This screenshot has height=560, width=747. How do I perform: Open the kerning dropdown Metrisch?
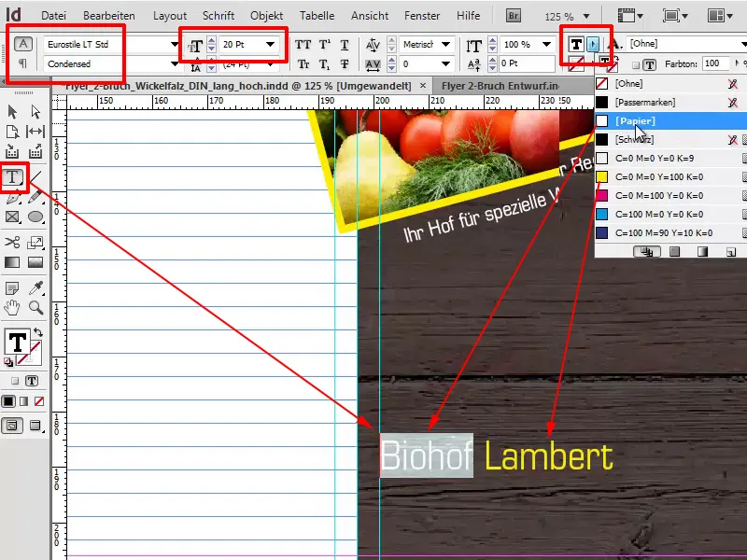pyautogui.click(x=446, y=44)
